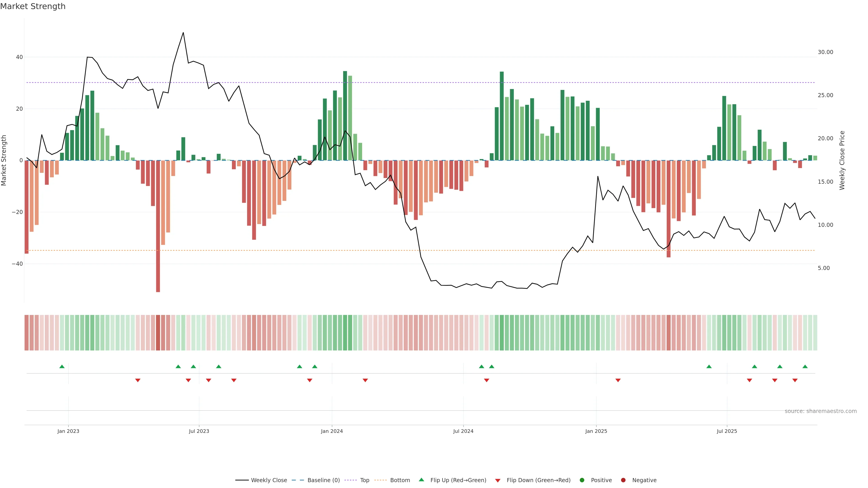Click the Positive green dot legend icon
The image size is (868, 488).
pyautogui.click(x=582, y=480)
